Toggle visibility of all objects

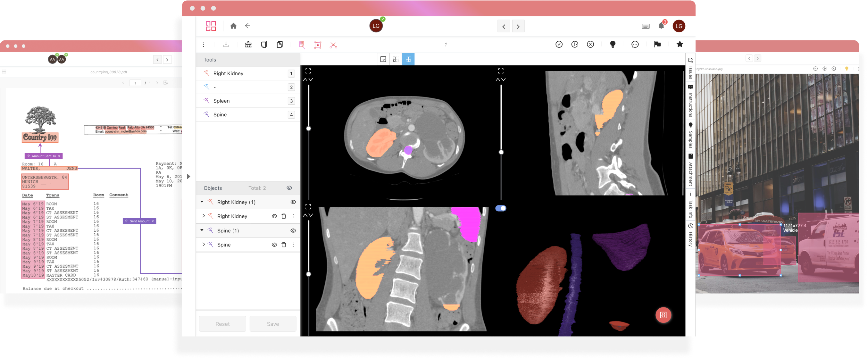click(x=289, y=188)
